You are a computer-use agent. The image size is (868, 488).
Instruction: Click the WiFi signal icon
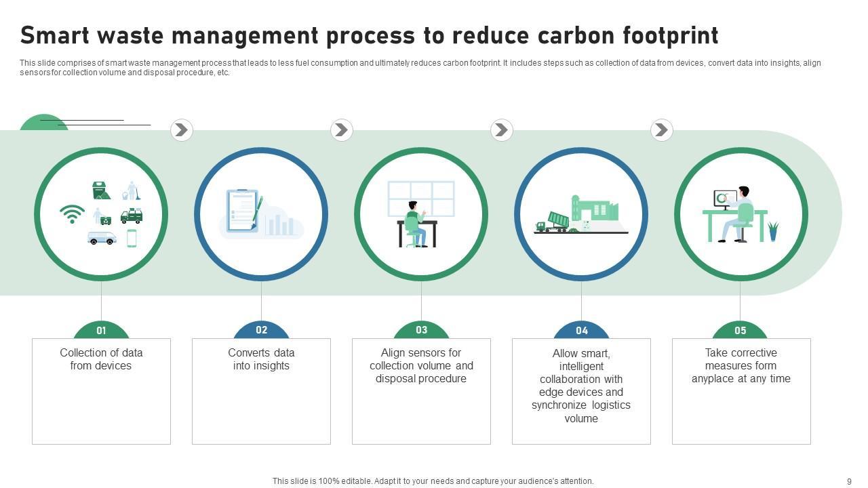(72, 214)
